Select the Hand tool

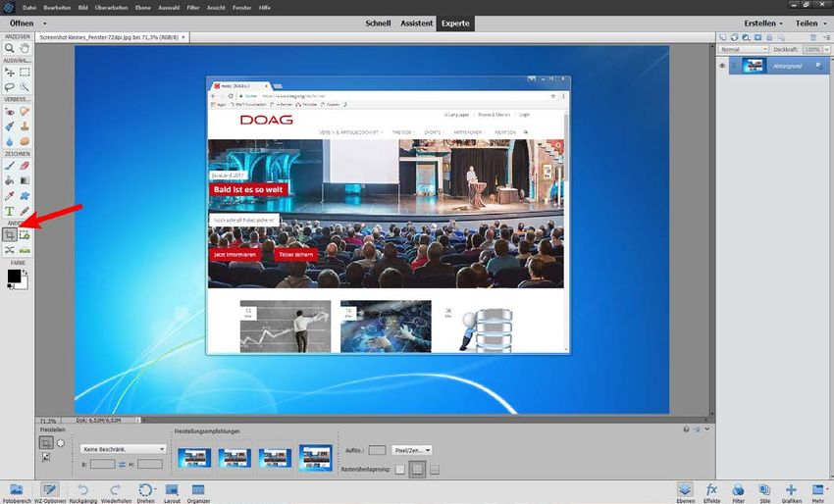pyautogui.click(x=25, y=48)
